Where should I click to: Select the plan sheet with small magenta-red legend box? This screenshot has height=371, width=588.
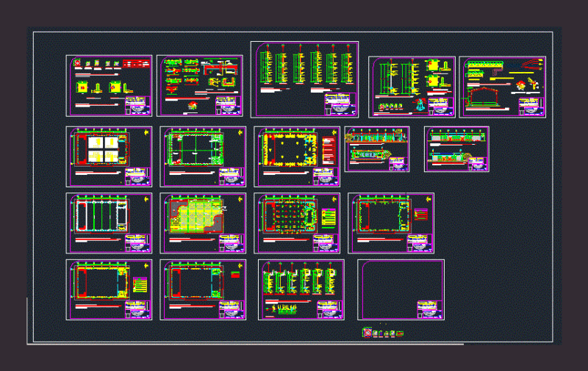(391, 223)
